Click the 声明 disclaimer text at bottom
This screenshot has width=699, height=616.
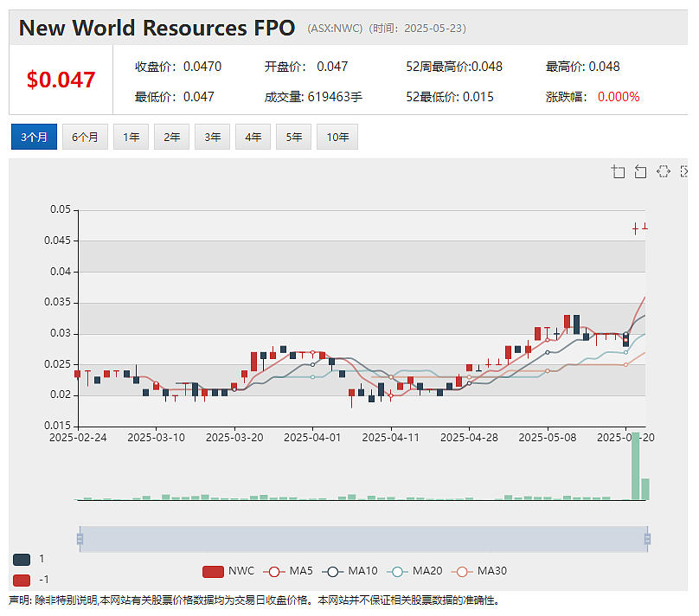pyautogui.click(x=253, y=600)
